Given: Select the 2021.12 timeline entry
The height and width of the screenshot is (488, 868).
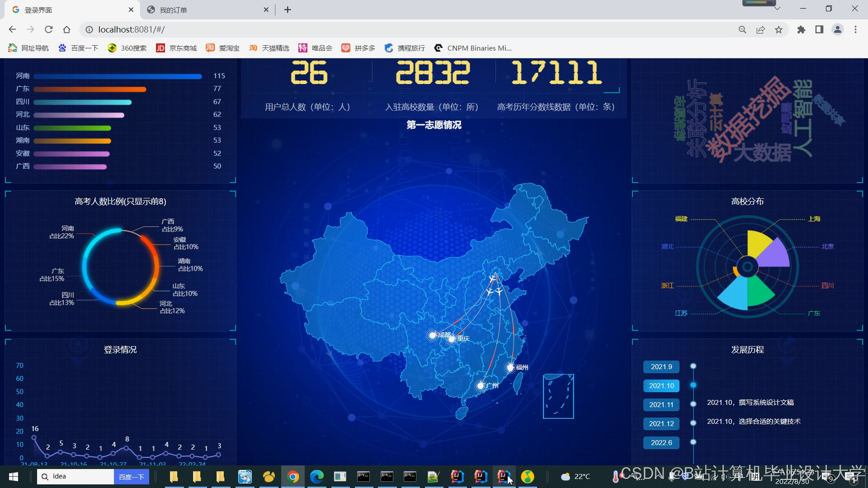Looking at the screenshot, I should pyautogui.click(x=661, y=423).
